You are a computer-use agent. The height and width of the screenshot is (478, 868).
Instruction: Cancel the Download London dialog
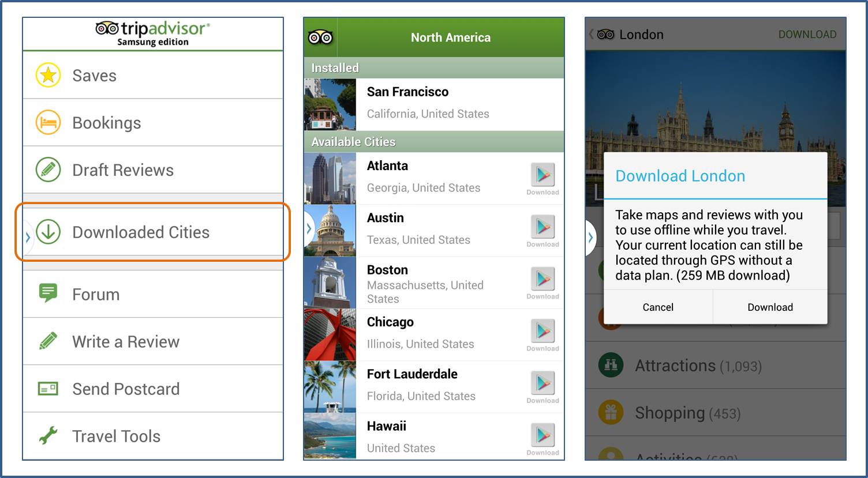tap(658, 307)
